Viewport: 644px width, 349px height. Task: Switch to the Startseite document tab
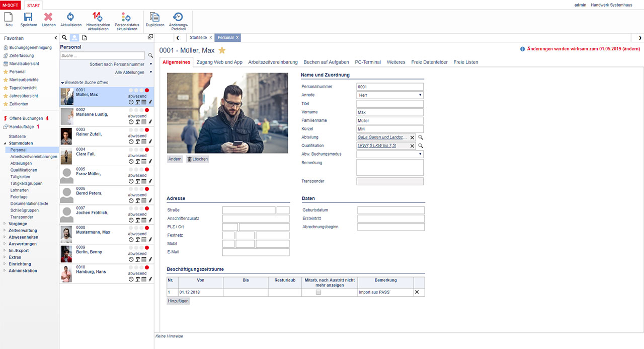198,38
